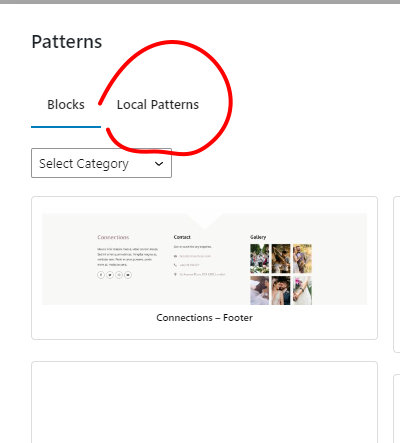Open the bottom-middle wedding couple photo
This screenshot has width=400, height=443.
281,290
